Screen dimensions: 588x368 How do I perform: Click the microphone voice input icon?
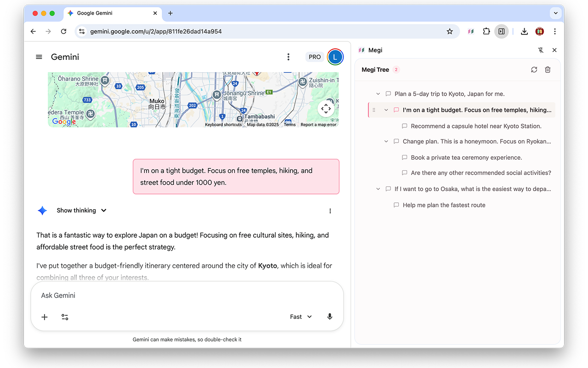click(330, 317)
